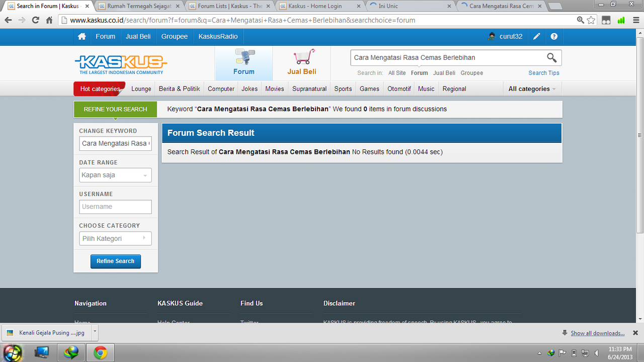
Task: Click the green signal bars extension icon
Action: (x=621, y=20)
